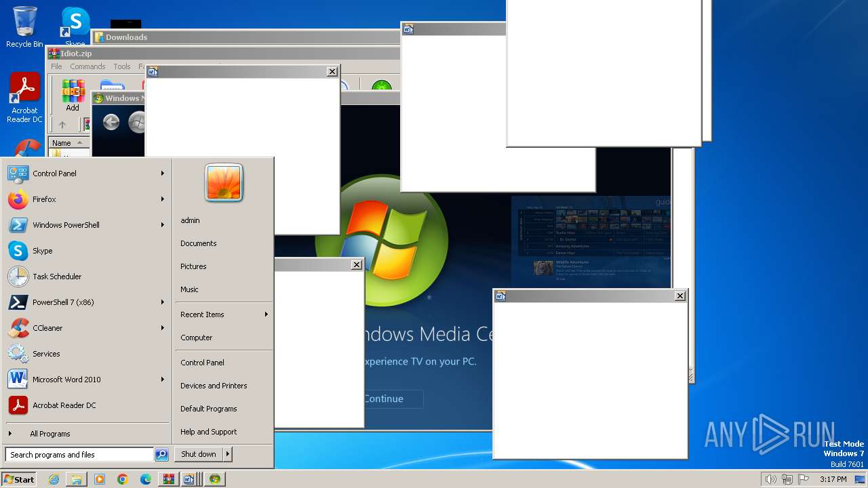Launch Firefox from the Start menu

click(86, 199)
